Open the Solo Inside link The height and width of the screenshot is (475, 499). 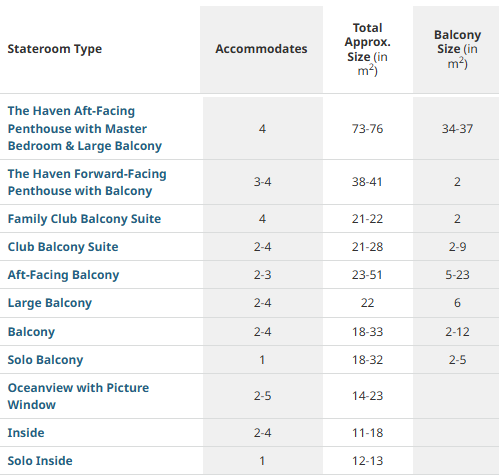tap(40, 461)
